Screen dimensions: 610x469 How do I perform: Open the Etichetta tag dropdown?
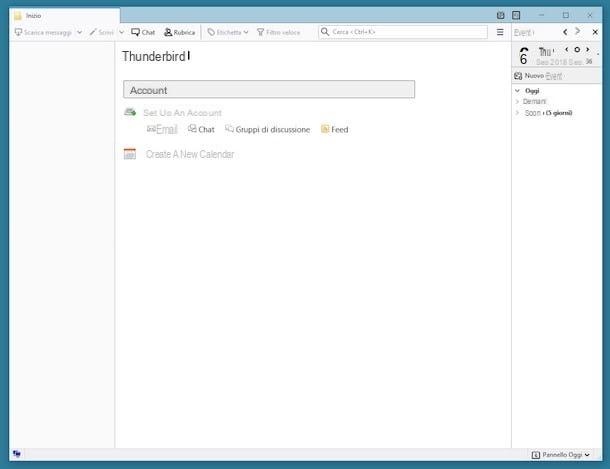228,32
